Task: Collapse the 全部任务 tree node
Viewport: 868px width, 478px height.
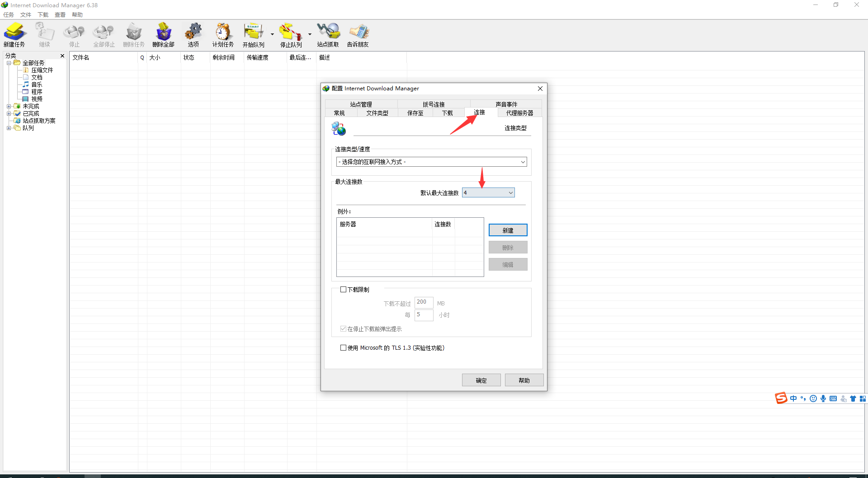Action: [x=9, y=63]
